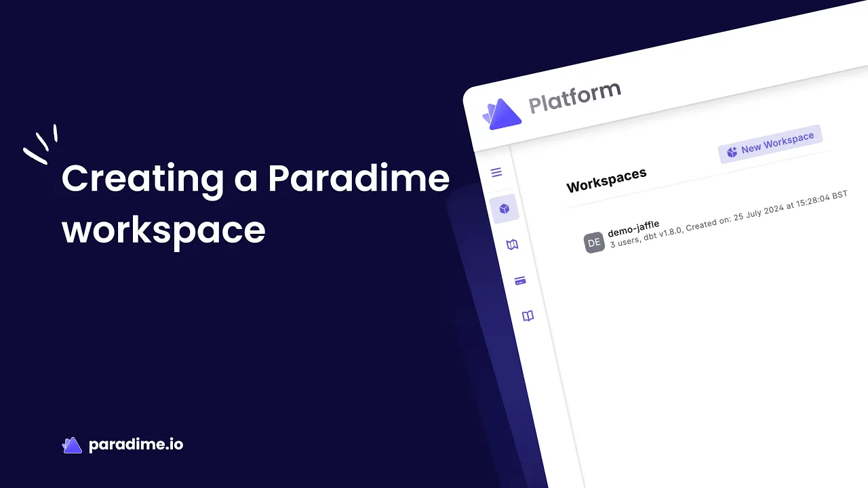Click the Platform title text
This screenshot has width=868, height=488.
pos(574,98)
